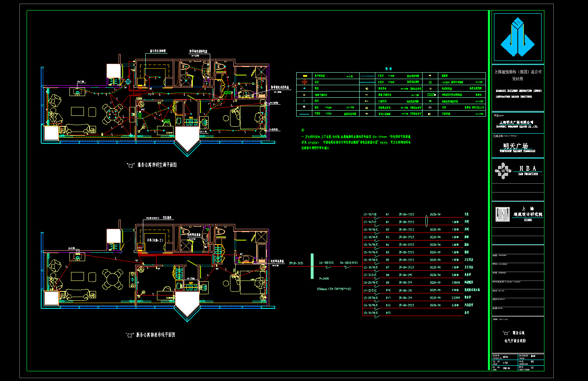Select the "1:50" scale value
Image resolution: width=588 pixels, height=381 pixels.
(505, 362)
